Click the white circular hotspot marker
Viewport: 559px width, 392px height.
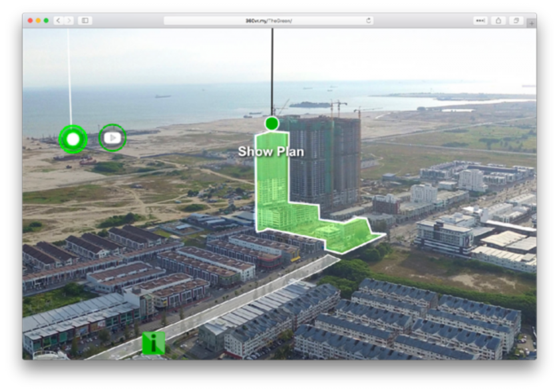tap(73, 139)
